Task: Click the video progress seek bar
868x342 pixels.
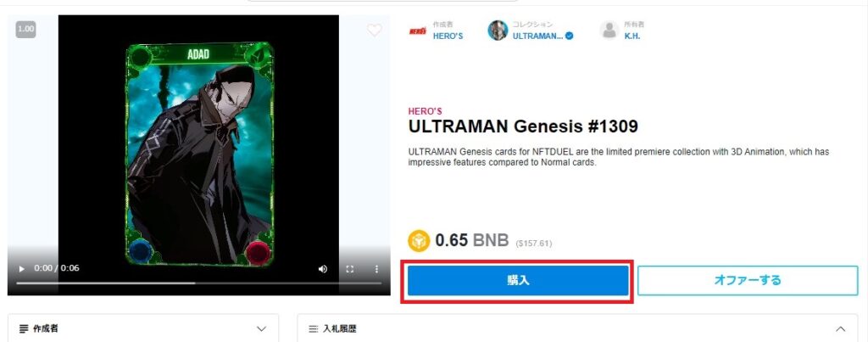Action: click(198, 283)
